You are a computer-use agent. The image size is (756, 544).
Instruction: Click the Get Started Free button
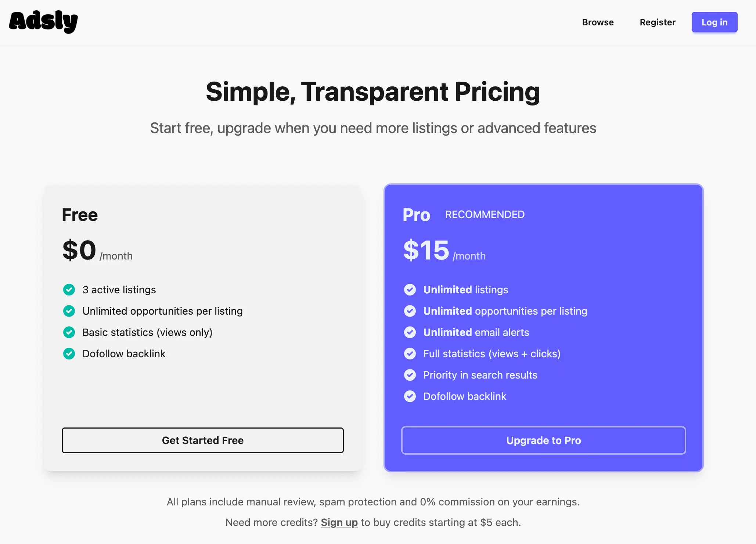point(203,440)
